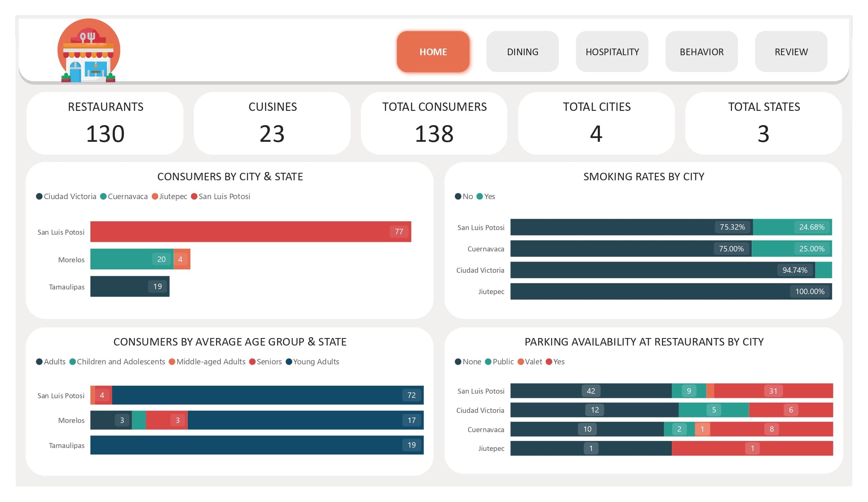868x502 pixels.
Task: Click the Cuernavaca legend marker
Action: 103,197
